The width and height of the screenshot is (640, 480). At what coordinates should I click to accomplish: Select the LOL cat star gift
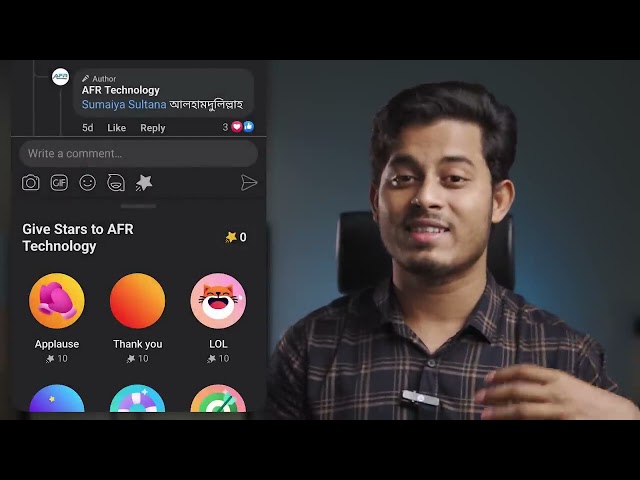pos(218,301)
